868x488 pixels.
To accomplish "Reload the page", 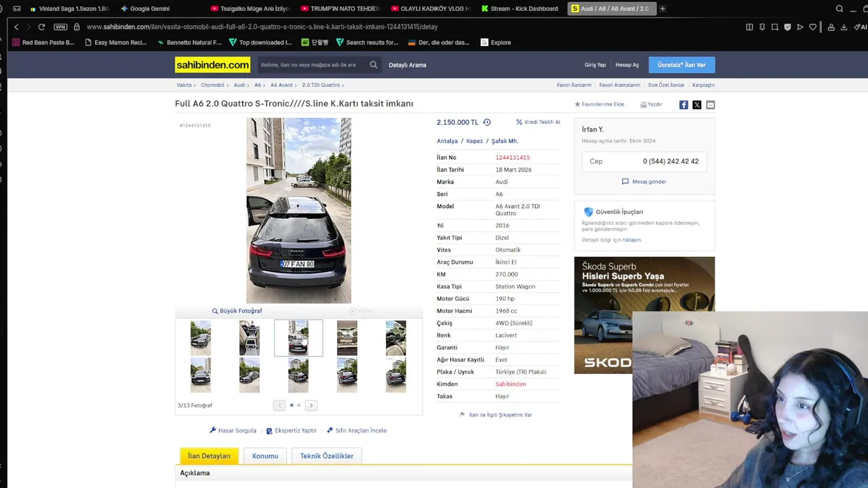I will tap(41, 26).
